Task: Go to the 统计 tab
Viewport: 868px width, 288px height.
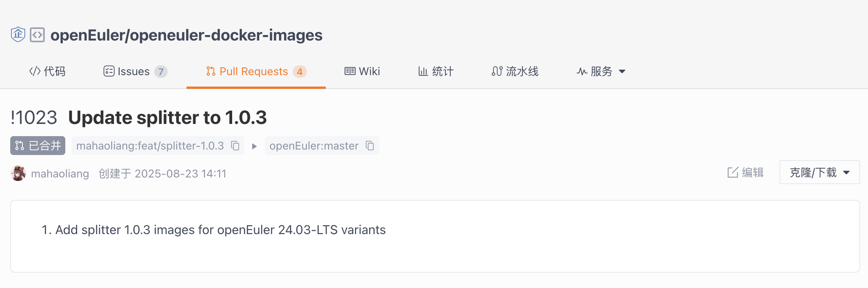Action: [x=436, y=71]
